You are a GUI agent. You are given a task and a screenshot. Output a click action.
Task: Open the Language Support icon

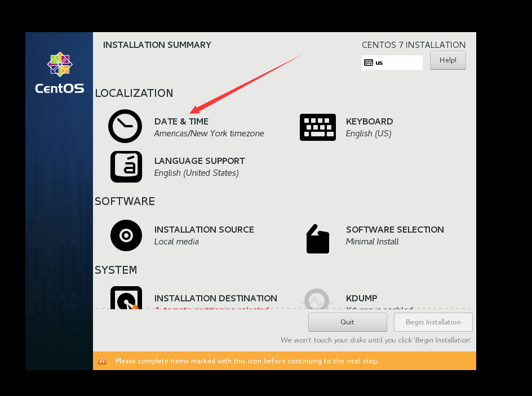point(126,167)
